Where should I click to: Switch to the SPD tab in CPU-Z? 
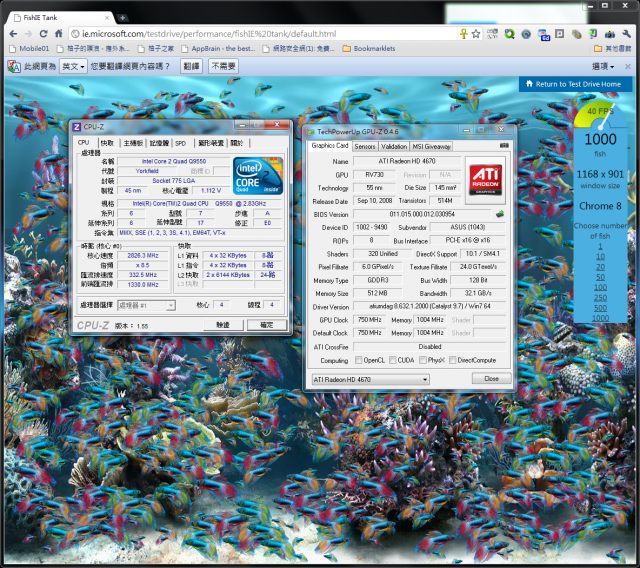pyautogui.click(x=180, y=143)
